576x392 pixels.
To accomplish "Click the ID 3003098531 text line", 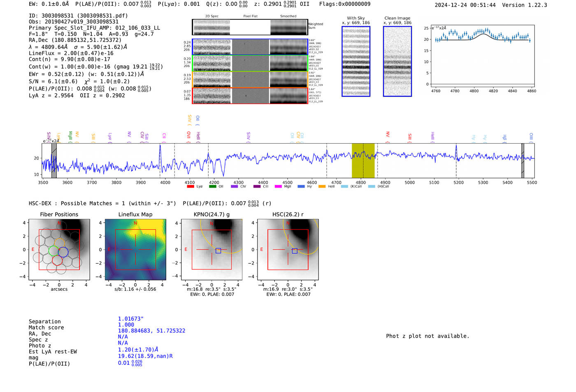I will click(x=78, y=16).
